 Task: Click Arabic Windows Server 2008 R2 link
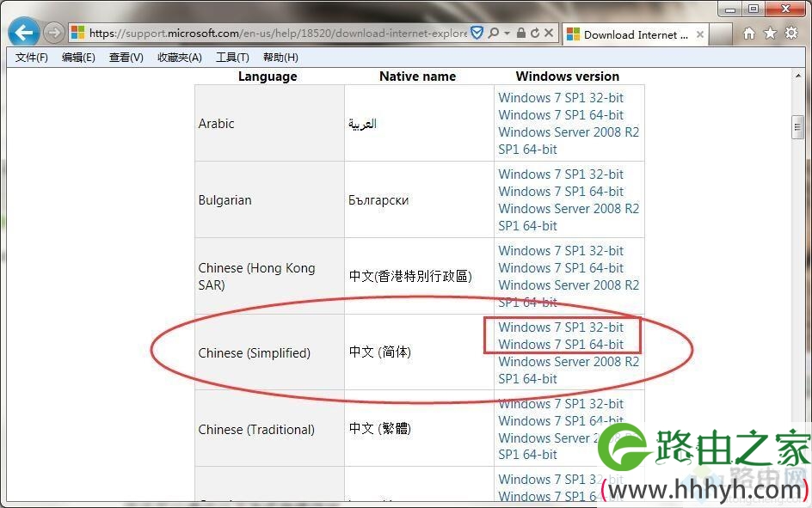click(x=569, y=141)
